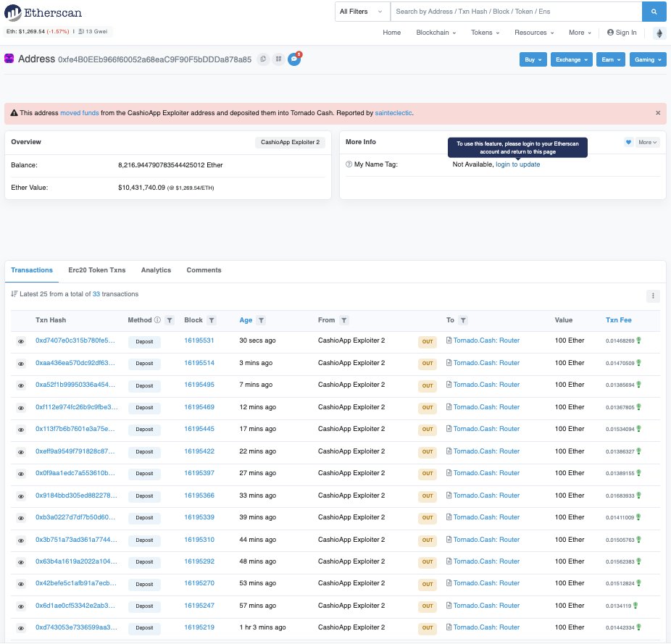Switch to Transactions tab
The image size is (671, 644).
tap(32, 270)
